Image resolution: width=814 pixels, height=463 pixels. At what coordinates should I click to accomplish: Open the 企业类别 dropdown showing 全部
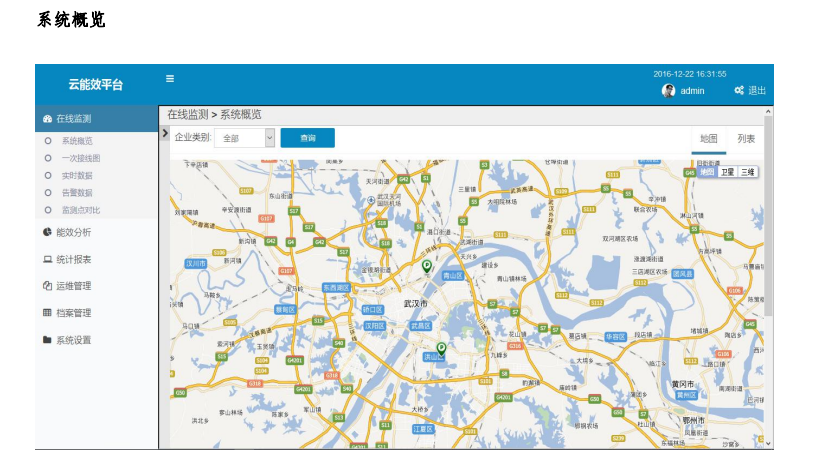click(245, 138)
